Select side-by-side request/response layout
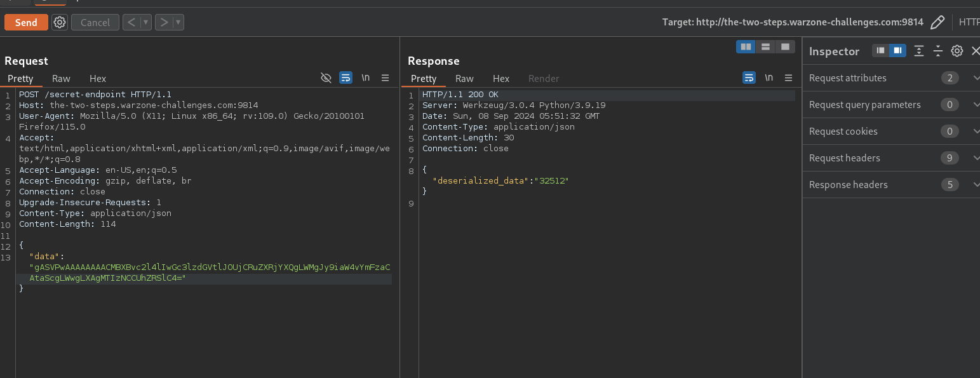The image size is (980, 378). pos(746,46)
